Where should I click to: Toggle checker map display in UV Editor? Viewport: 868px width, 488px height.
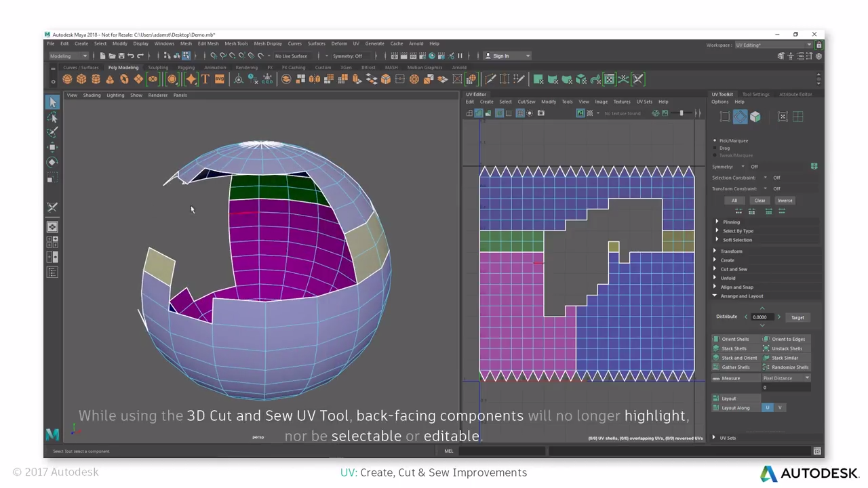[589, 113]
